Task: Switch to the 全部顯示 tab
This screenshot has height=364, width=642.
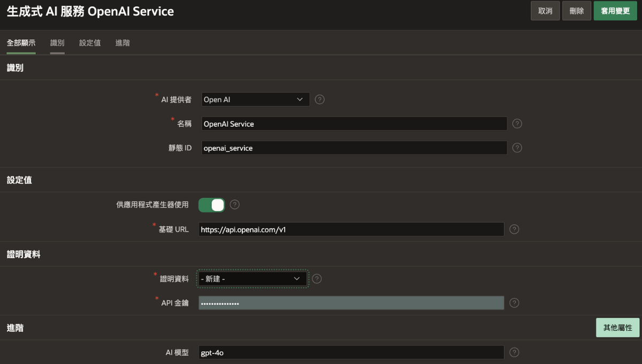Action: (x=21, y=43)
